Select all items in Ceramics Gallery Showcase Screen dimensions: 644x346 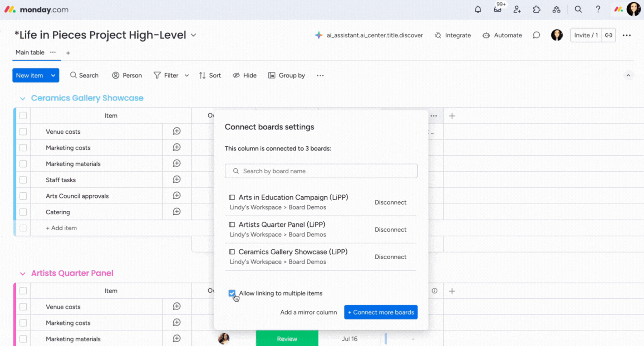[23, 115]
